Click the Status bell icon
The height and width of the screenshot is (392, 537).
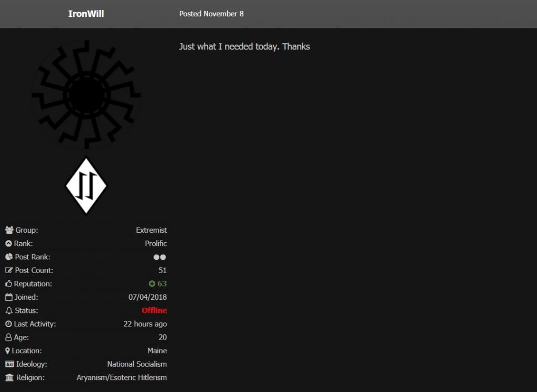pos(9,311)
